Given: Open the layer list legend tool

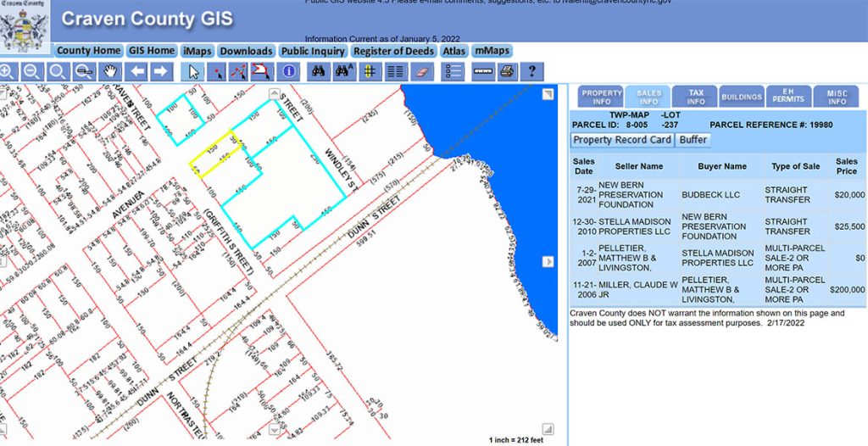Looking at the screenshot, I should 453,71.
